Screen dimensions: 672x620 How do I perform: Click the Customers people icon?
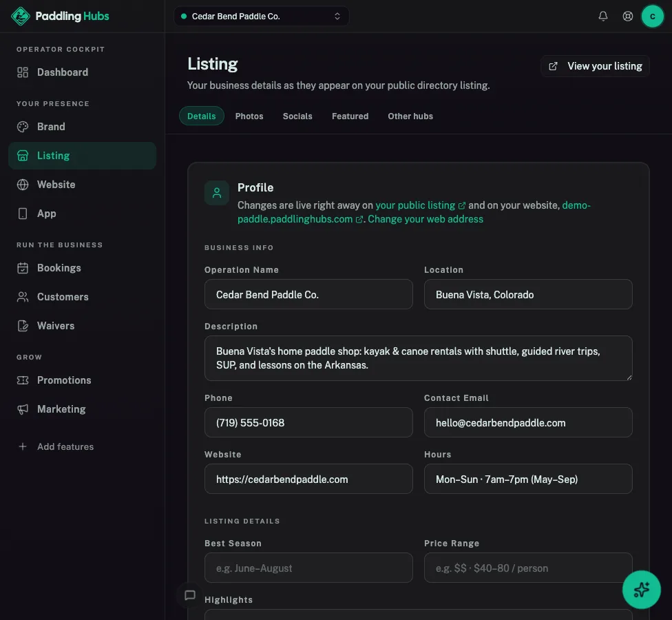coord(23,297)
